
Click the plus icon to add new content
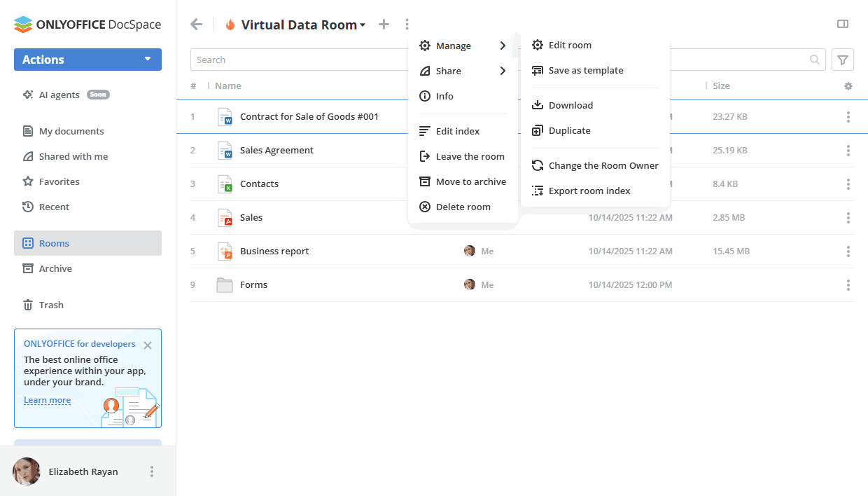coord(384,24)
